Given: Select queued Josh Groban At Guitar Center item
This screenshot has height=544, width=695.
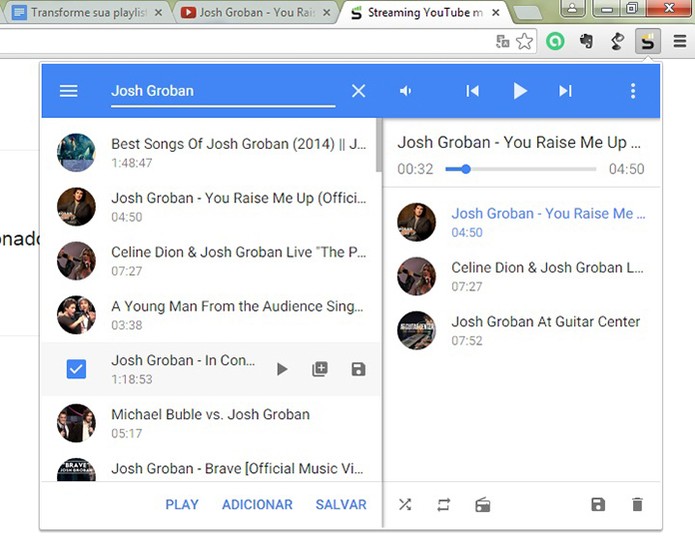Looking at the screenshot, I should (x=522, y=330).
